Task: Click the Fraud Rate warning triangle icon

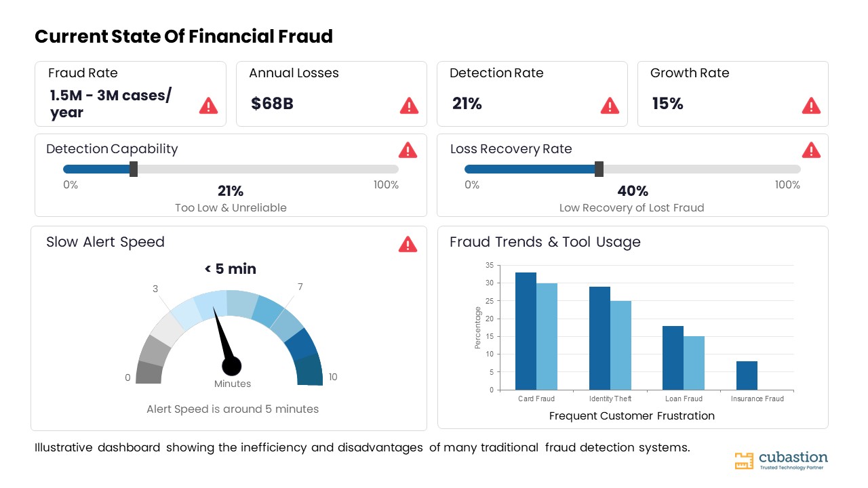Action: tap(208, 106)
